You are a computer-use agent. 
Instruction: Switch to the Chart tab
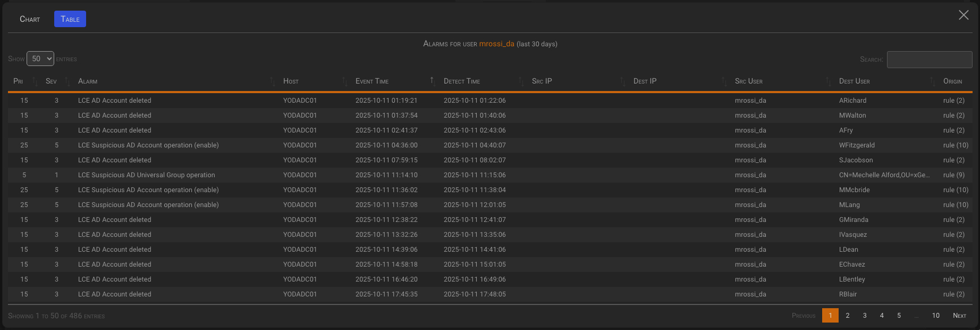pyautogui.click(x=30, y=19)
